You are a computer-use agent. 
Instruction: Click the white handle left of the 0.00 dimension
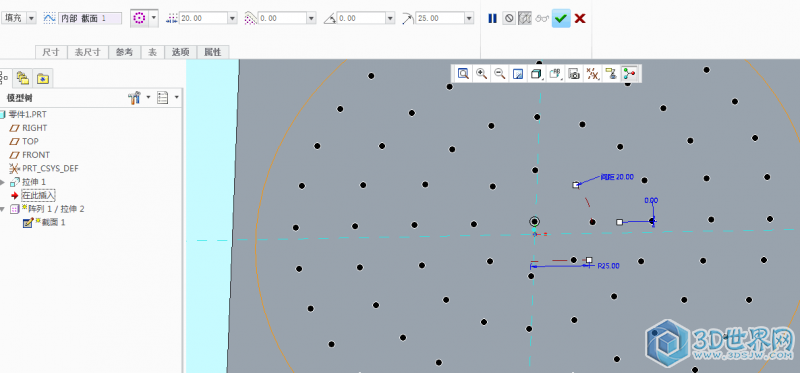[x=619, y=222]
